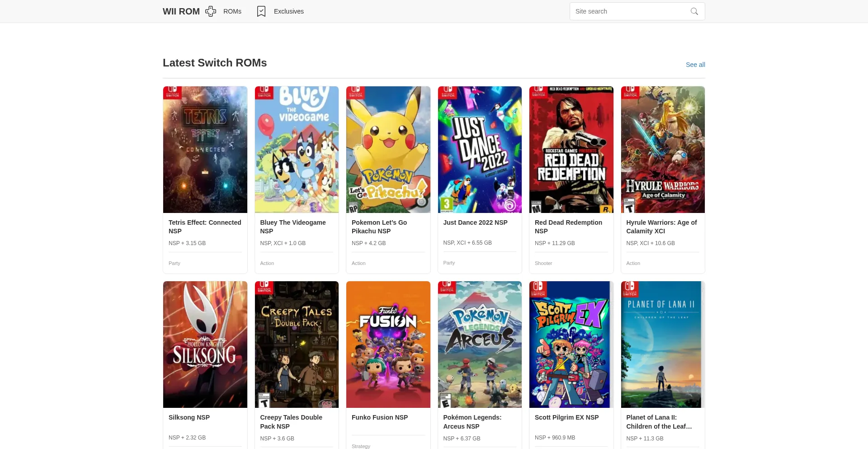Click the 'NSP + 3.6 GB' text
The image size is (868, 449).
[x=277, y=439]
